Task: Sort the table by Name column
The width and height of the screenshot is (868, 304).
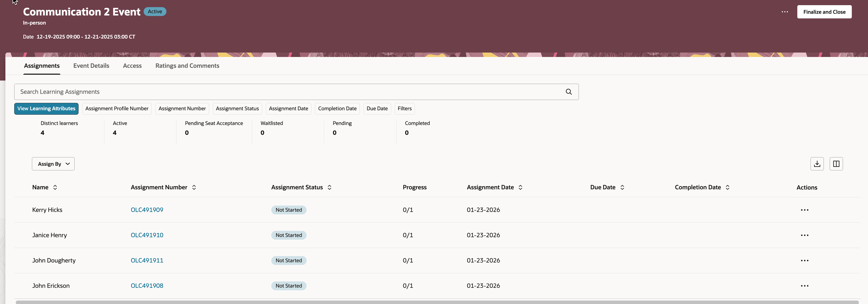Action: [x=55, y=187]
